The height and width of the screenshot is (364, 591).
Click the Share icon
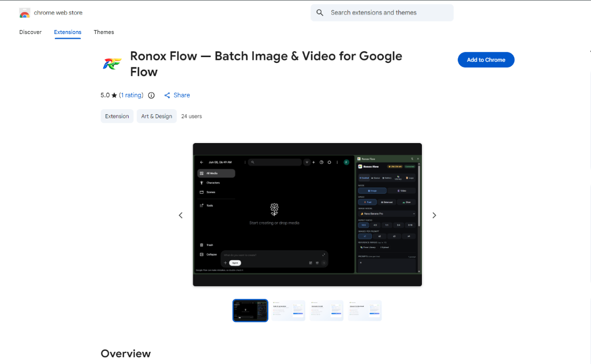(167, 95)
